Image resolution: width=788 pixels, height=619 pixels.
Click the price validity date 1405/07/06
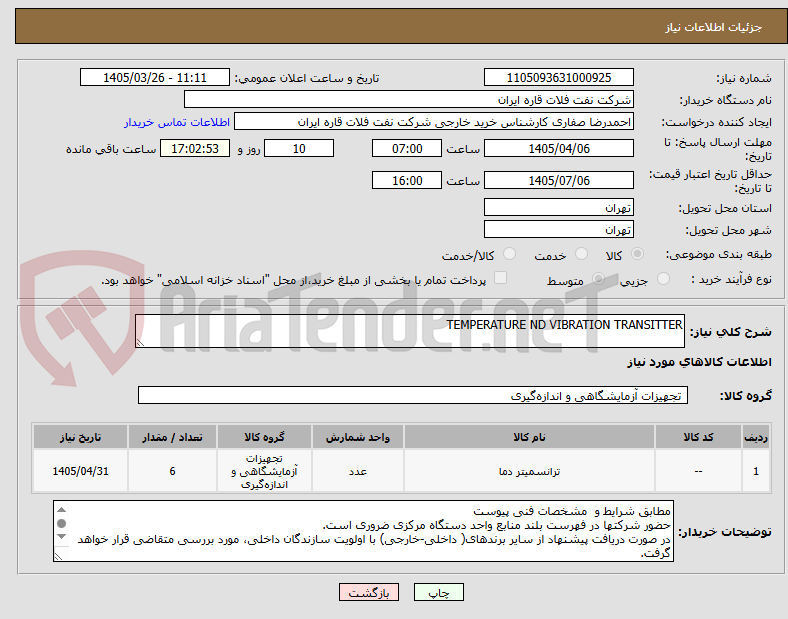click(558, 180)
